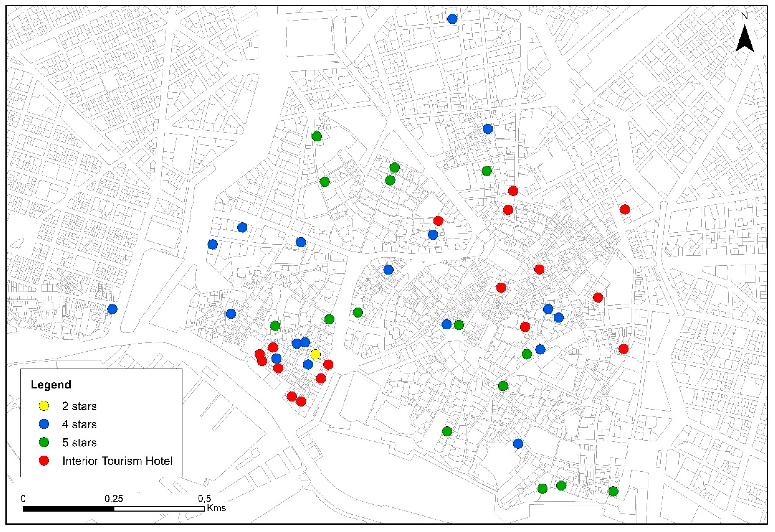Click the "Interior Tourism Hotel" legend label
The image size is (775, 532).
117,461
